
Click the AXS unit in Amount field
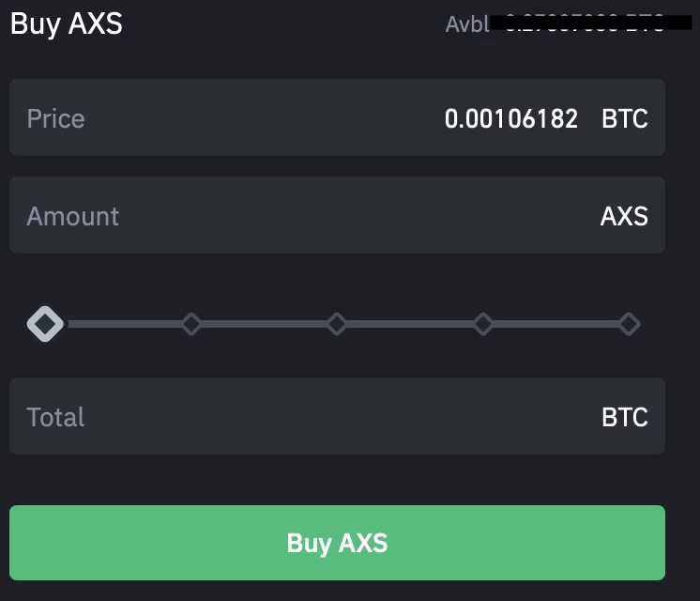click(624, 216)
